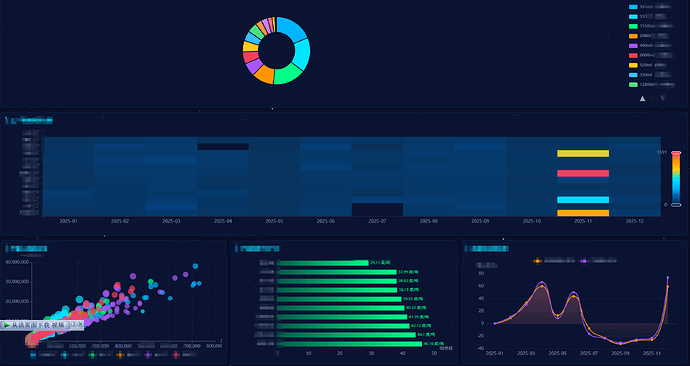Viewport: 690px width, 366px height.
Task: Click the 80 label on line chart y-axis
Action: [481, 273]
